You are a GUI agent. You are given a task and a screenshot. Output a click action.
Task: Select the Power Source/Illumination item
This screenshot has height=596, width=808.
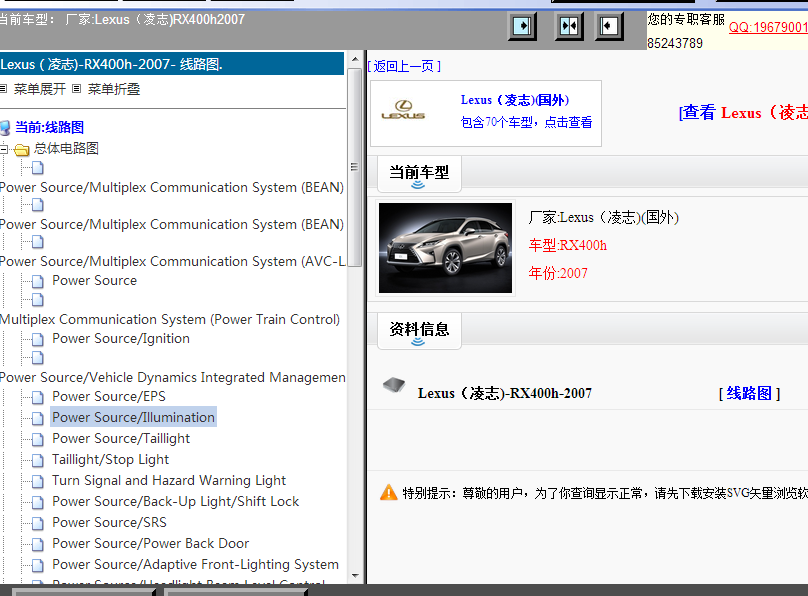click(x=133, y=417)
